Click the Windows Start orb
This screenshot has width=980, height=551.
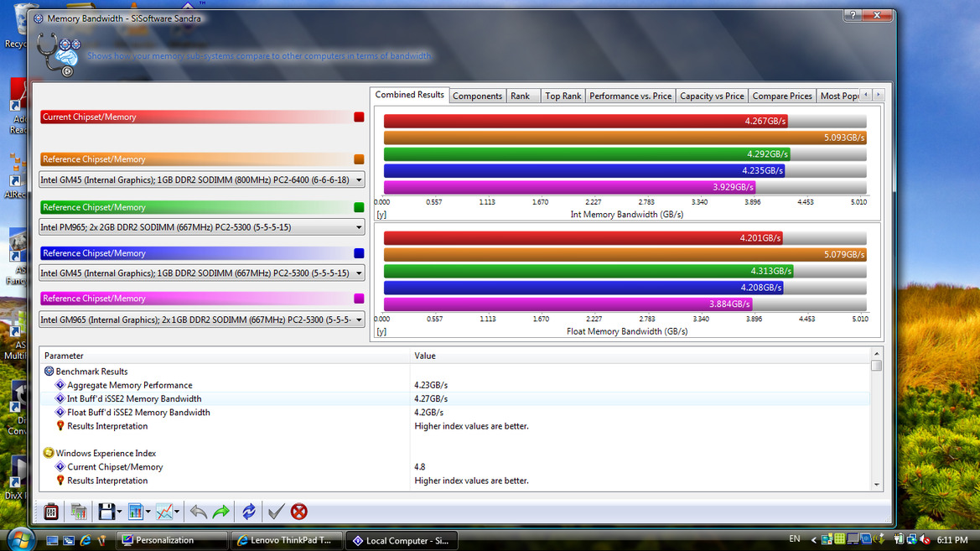pyautogui.click(x=19, y=539)
